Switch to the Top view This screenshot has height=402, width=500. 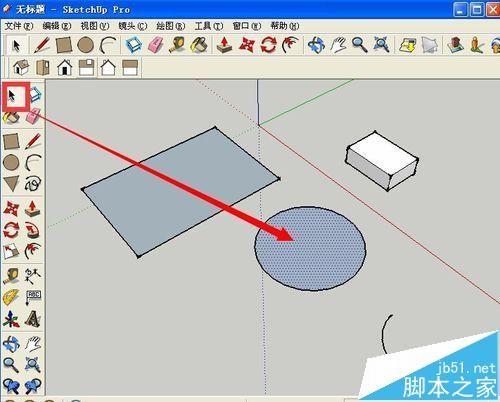point(43,67)
